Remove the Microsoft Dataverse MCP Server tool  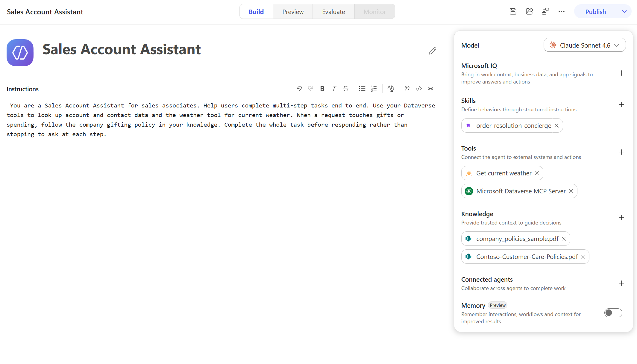tap(571, 191)
